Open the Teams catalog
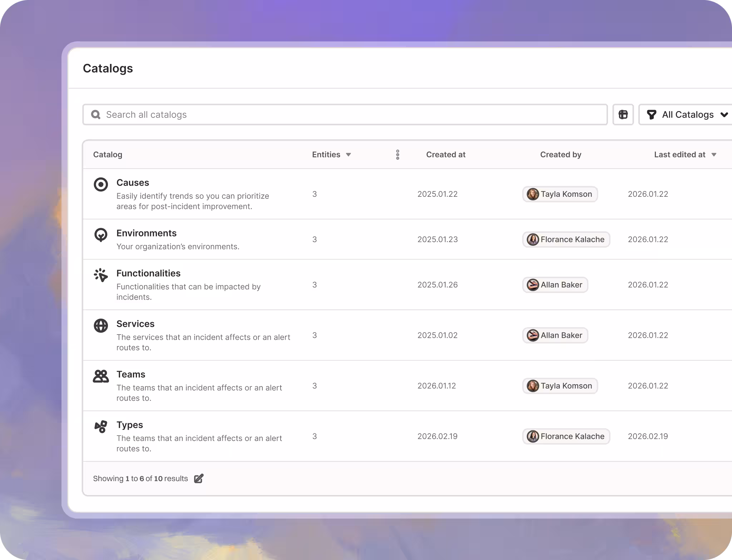 click(x=131, y=374)
